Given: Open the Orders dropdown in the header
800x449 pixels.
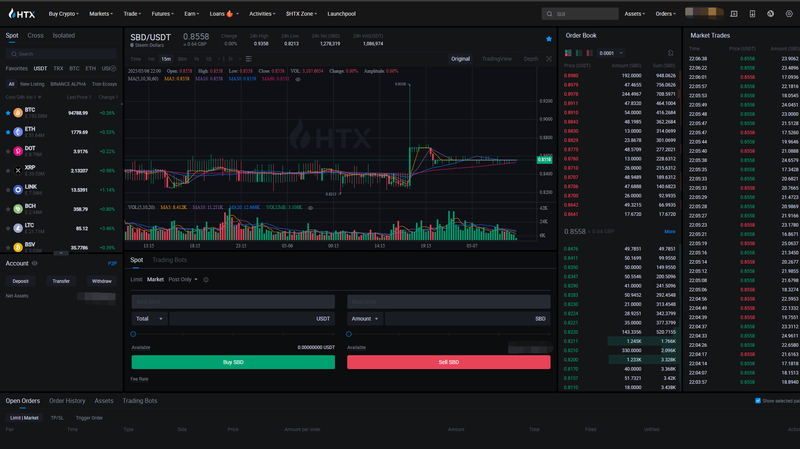Looking at the screenshot, I should point(665,14).
